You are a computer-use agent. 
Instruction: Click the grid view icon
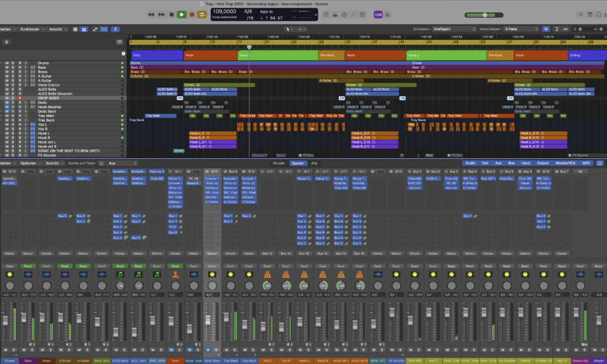(75, 30)
